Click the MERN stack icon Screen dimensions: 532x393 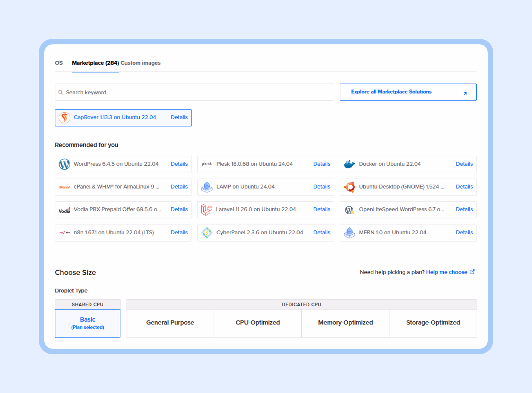point(349,233)
